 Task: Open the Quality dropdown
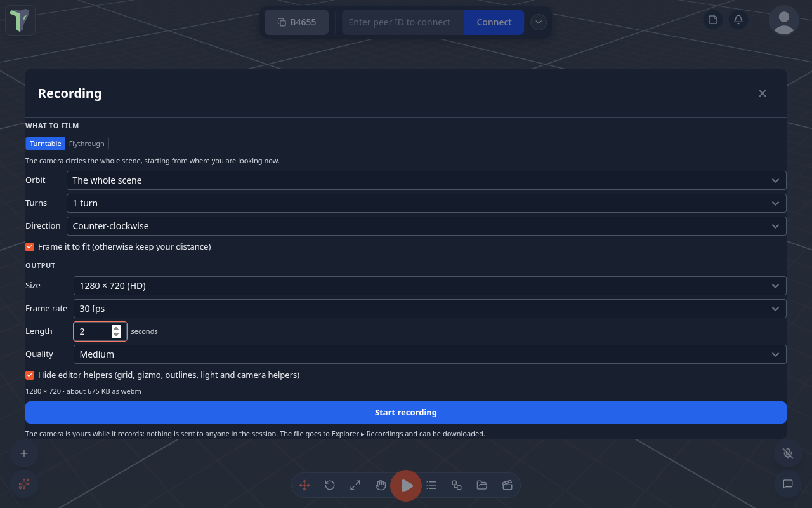(429, 354)
